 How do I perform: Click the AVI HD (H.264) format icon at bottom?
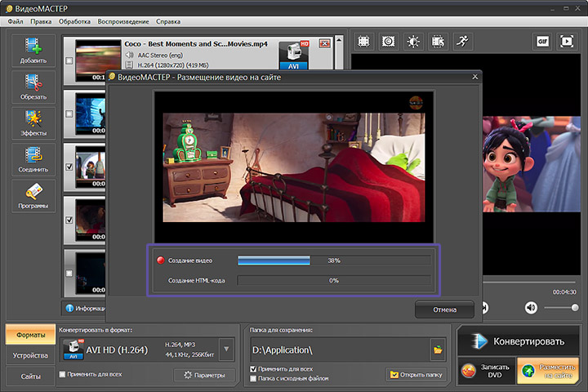click(73, 350)
